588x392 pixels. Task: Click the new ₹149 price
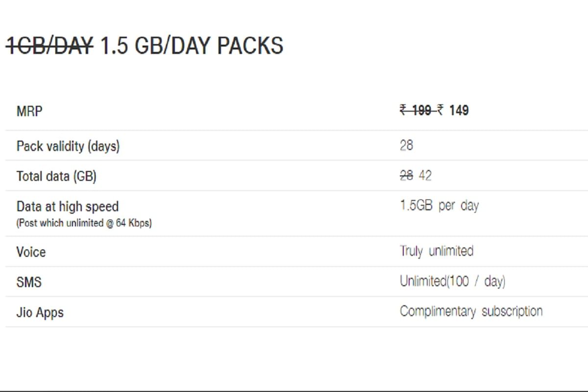(x=453, y=111)
